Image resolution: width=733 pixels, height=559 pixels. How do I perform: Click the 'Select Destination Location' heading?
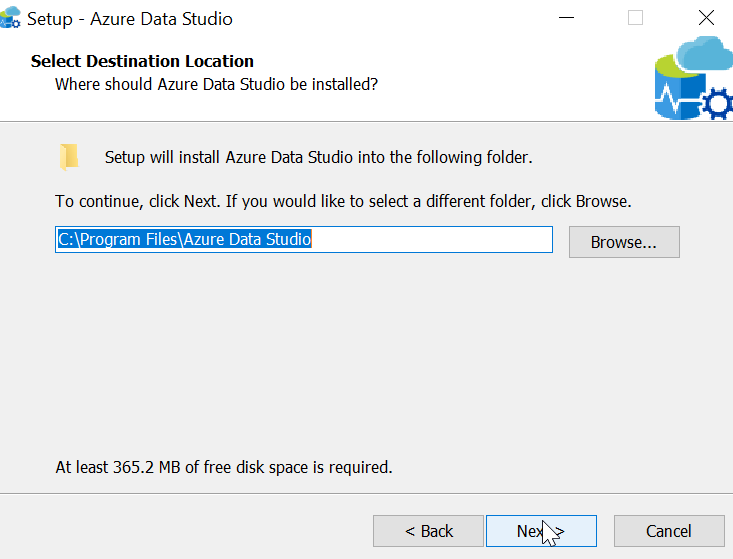[142, 61]
